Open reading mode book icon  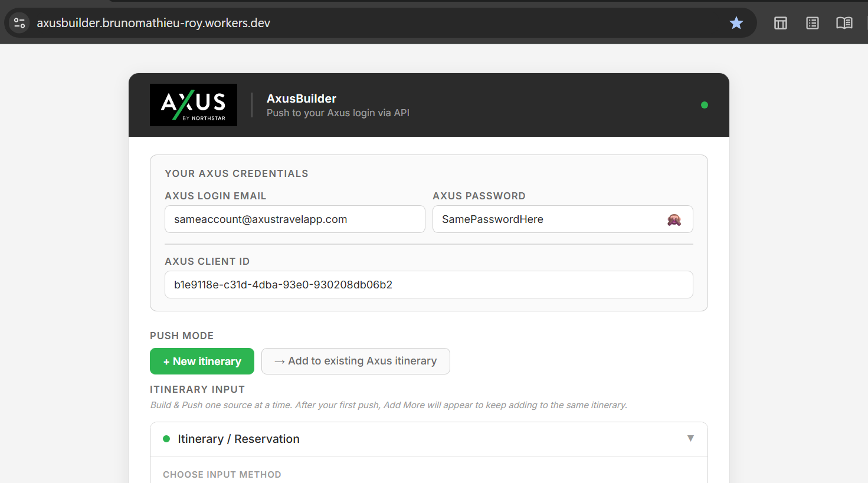coord(844,23)
